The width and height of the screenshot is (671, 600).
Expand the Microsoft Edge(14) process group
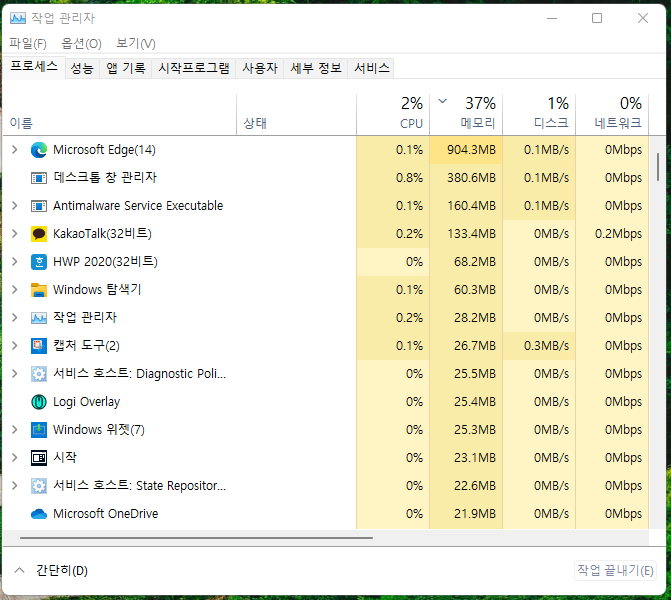(15, 150)
